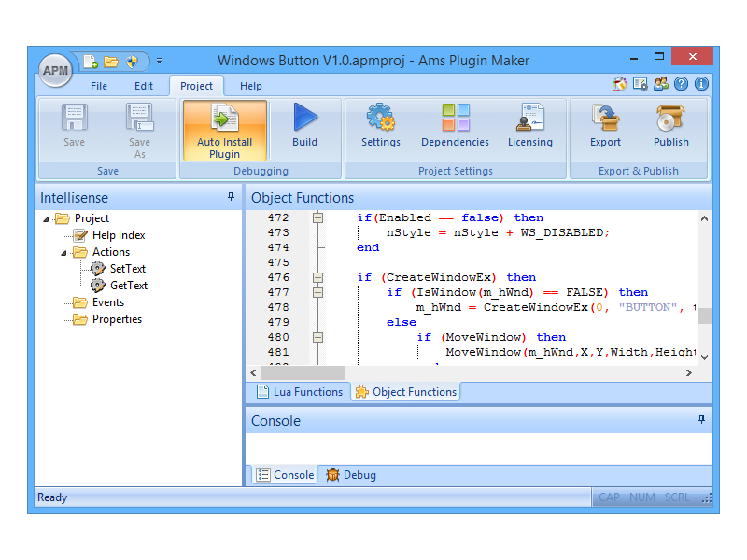Click Auto Install Plugin button
Viewport: 747px width, 560px height.
click(x=225, y=131)
